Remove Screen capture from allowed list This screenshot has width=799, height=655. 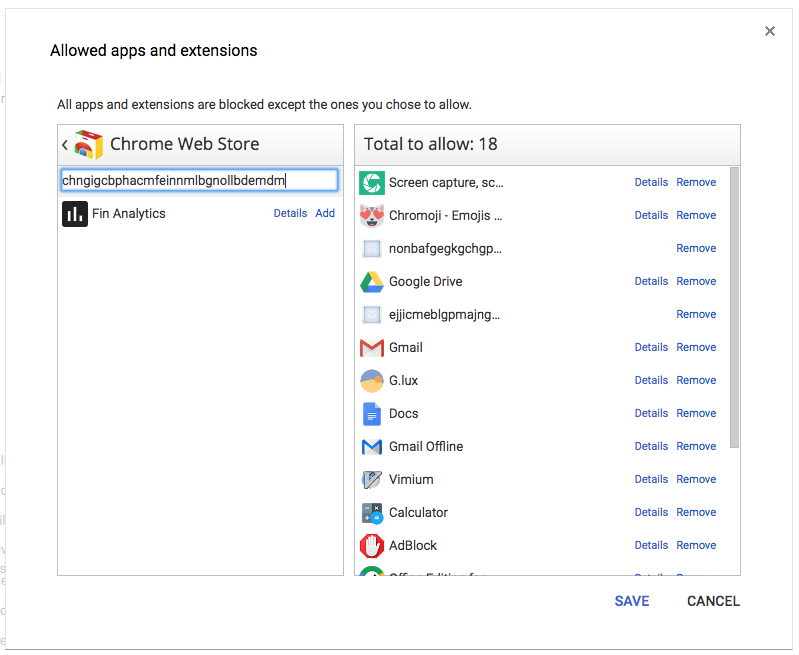click(696, 182)
